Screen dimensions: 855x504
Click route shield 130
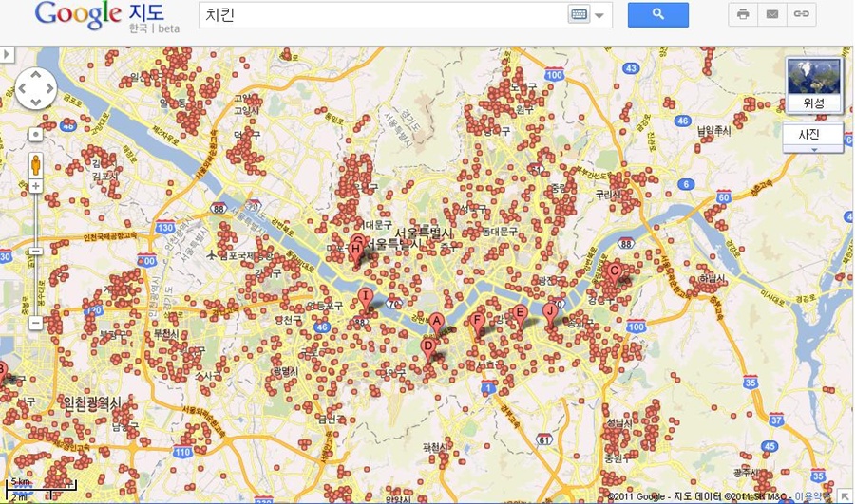165,228
